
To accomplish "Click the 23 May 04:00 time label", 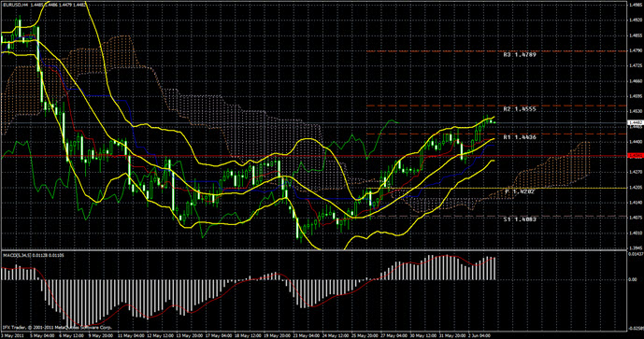I will click(x=308, y=335).
